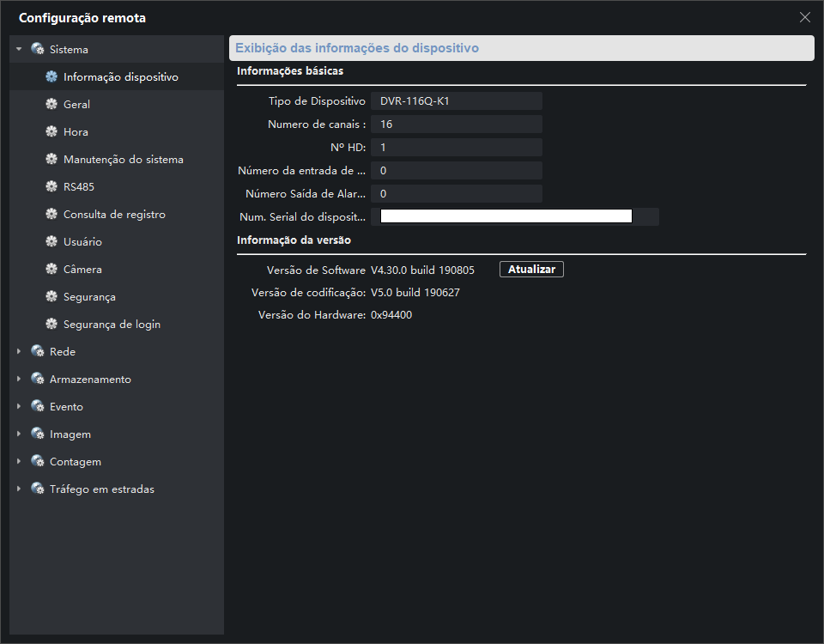Click the Tipo de Dispositivo field
The width and height of the screenshot is (824, 644).
tap(456, 101)
